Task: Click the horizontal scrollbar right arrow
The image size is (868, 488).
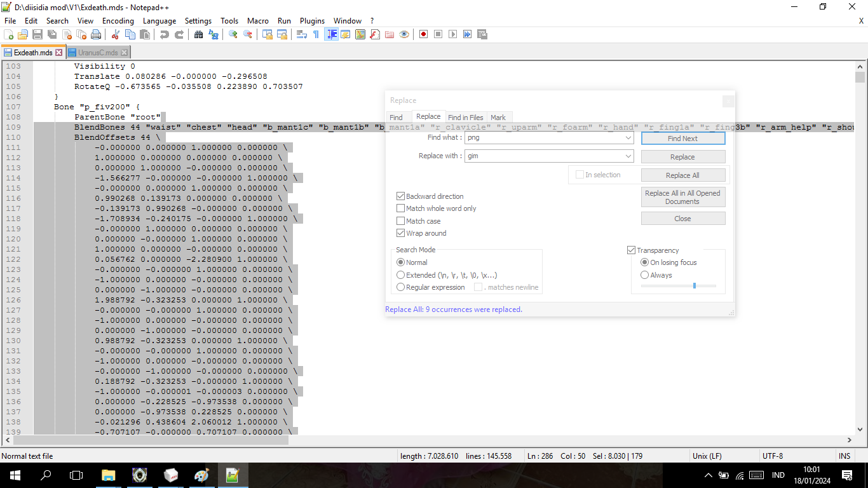Action: (x=849, y=440)
